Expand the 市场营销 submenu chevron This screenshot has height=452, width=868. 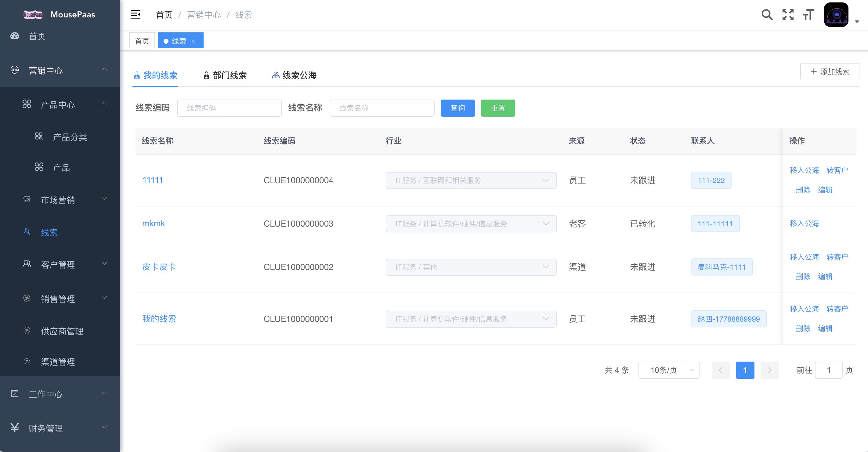tap(104, 199)
